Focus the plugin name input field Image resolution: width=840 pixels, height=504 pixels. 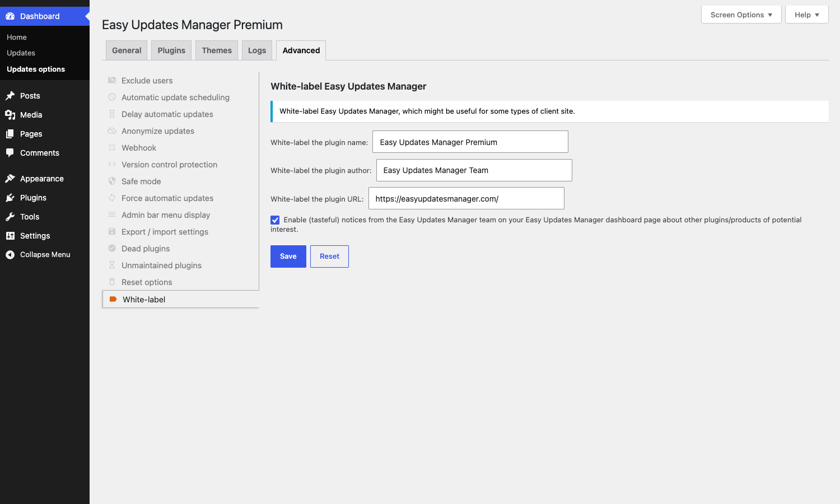pyautogui.click(x=470, y=142)
